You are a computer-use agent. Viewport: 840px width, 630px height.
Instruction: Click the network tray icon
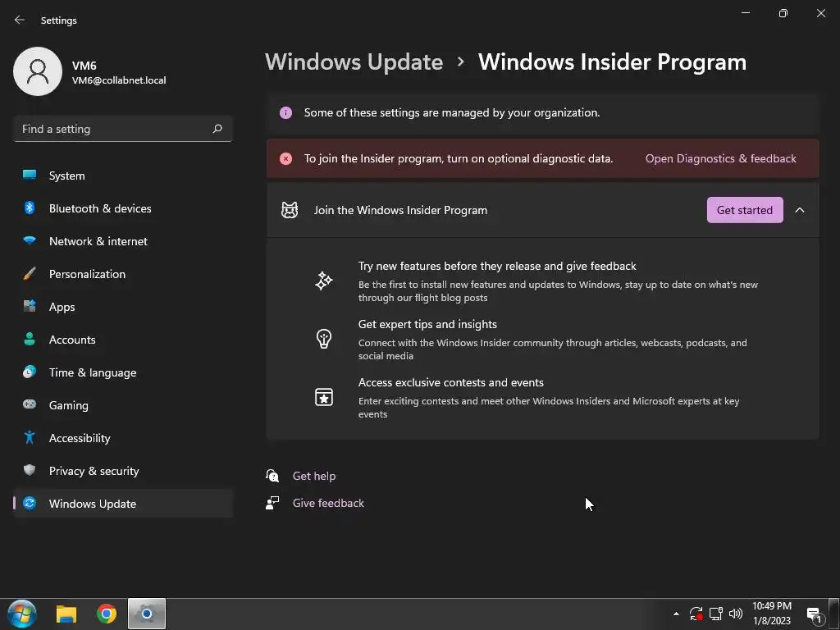coord(715,614)
